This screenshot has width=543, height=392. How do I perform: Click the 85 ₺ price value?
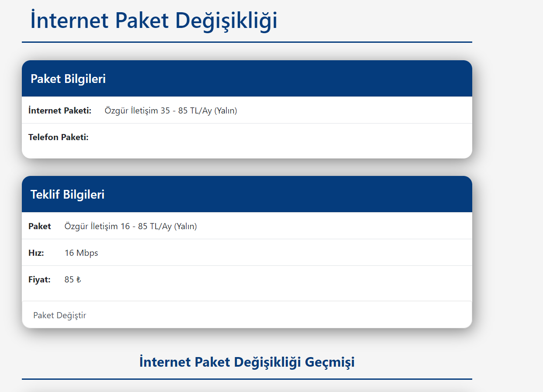(73, 280)
